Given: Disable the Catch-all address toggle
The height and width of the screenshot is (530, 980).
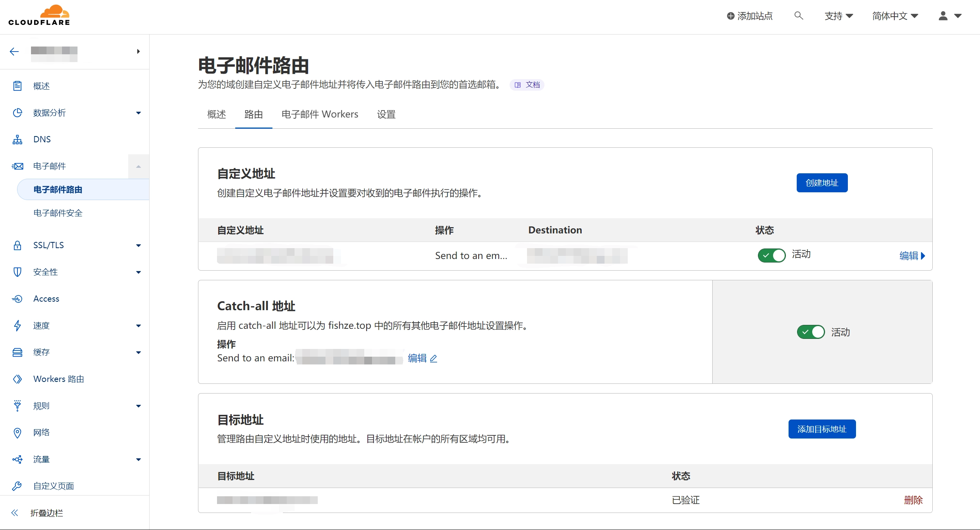Looking at the screenshot, I should 811,332.
